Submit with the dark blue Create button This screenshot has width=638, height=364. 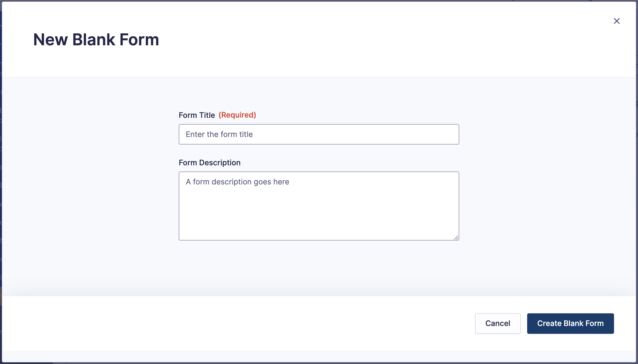click(x=570, y=323)
